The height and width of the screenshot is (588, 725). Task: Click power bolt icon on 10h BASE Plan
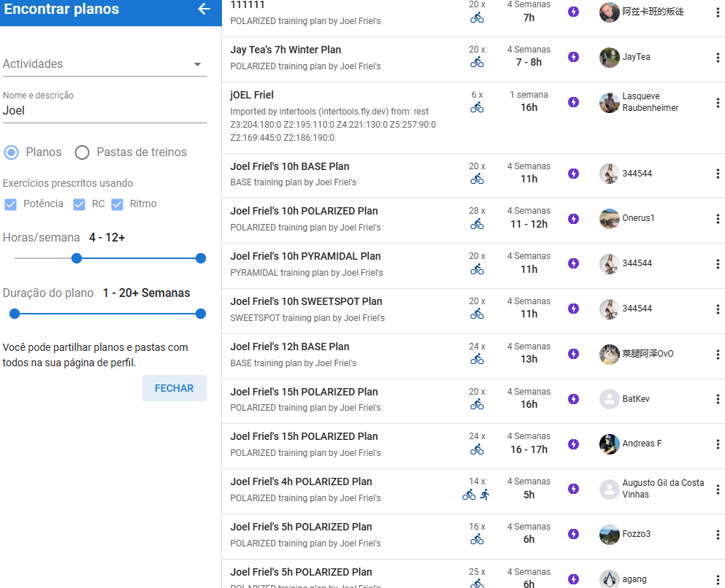click(573, 174)
